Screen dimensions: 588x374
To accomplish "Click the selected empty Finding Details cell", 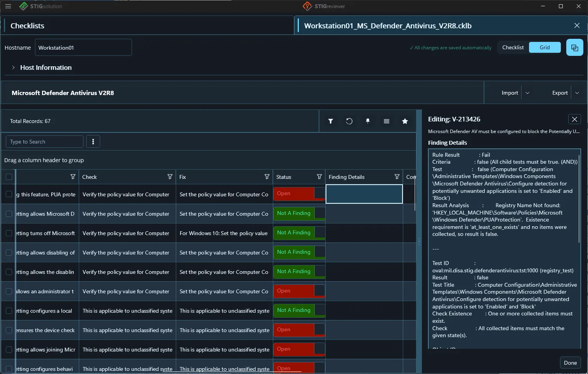I will click(x=364, y=194).
